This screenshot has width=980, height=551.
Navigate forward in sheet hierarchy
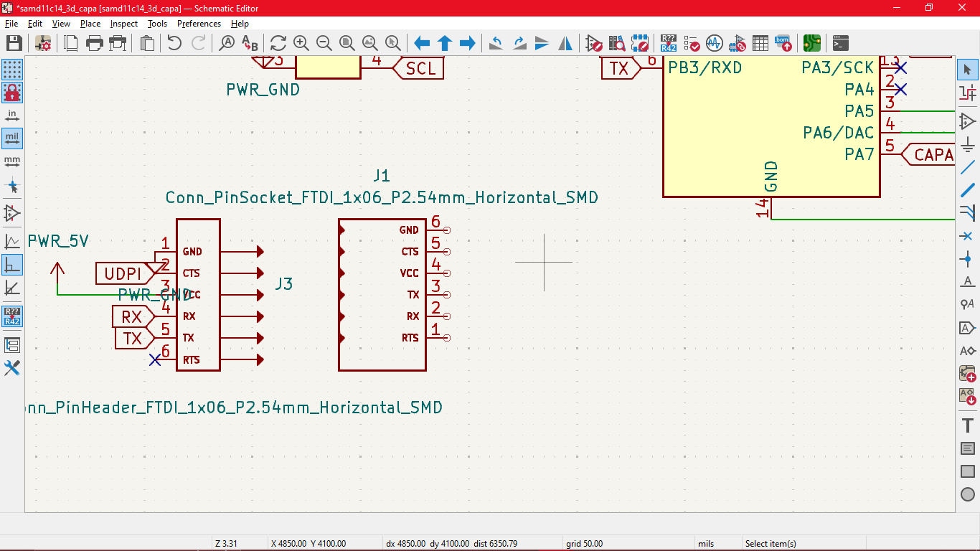click(468, 43)
